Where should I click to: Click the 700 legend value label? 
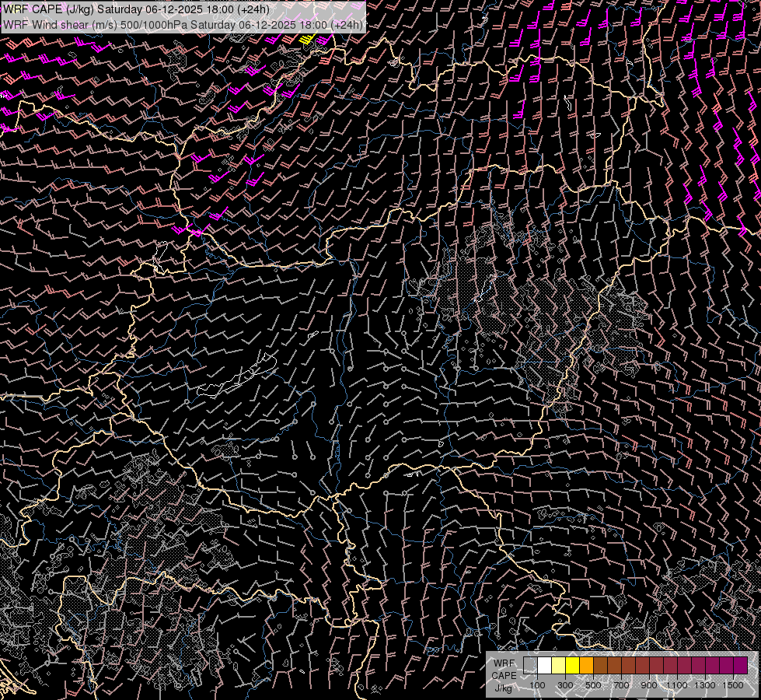point(621,685)
